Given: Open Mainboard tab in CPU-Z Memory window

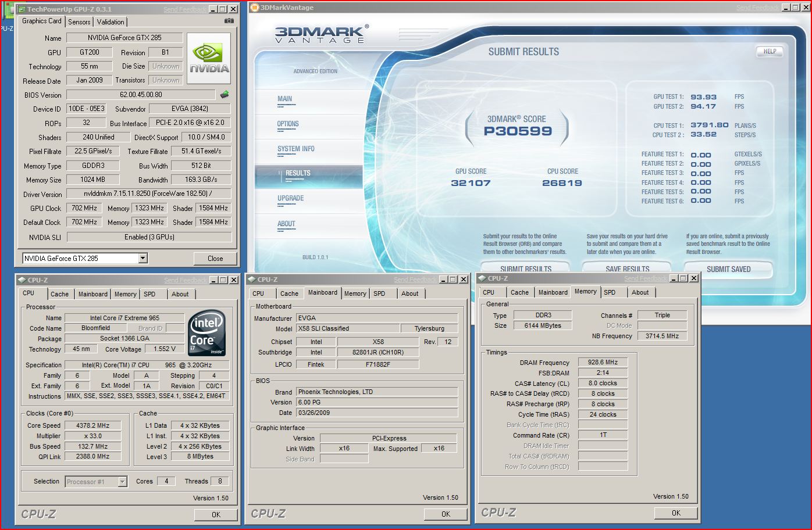Looking at the screenshot, I should coord(553,292).
